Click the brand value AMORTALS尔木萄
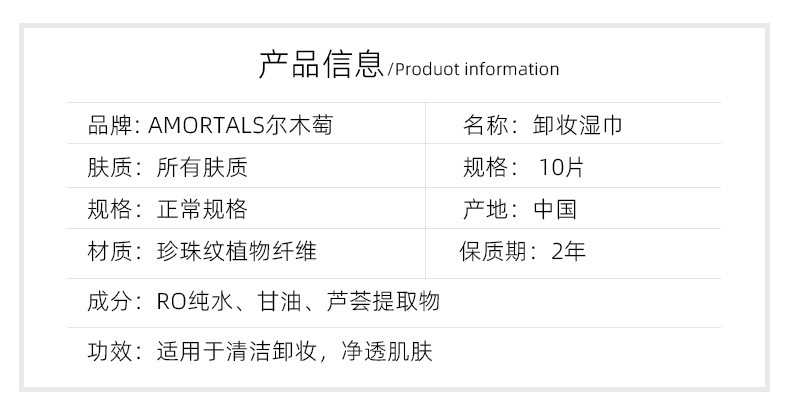790x411 pixels. [x=240, y=126]
